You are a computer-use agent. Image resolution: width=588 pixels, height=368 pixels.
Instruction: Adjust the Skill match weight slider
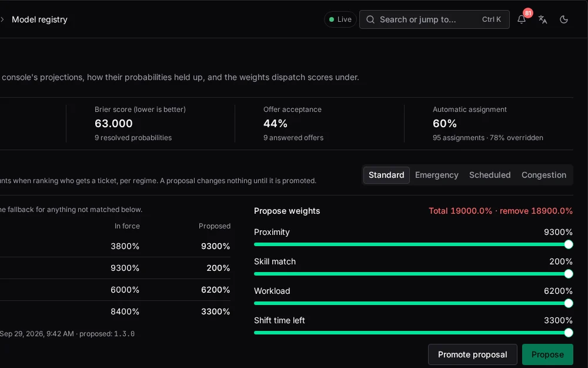(413, 274)
